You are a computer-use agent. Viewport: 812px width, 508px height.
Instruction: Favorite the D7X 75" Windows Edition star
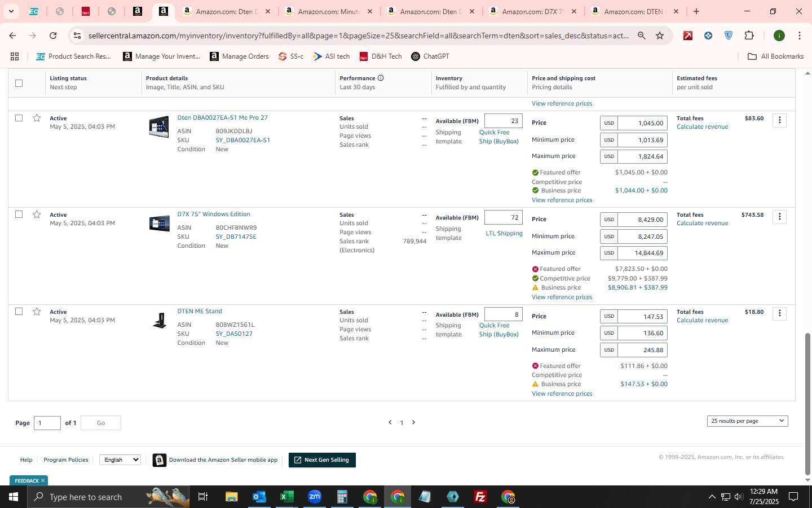37,214
